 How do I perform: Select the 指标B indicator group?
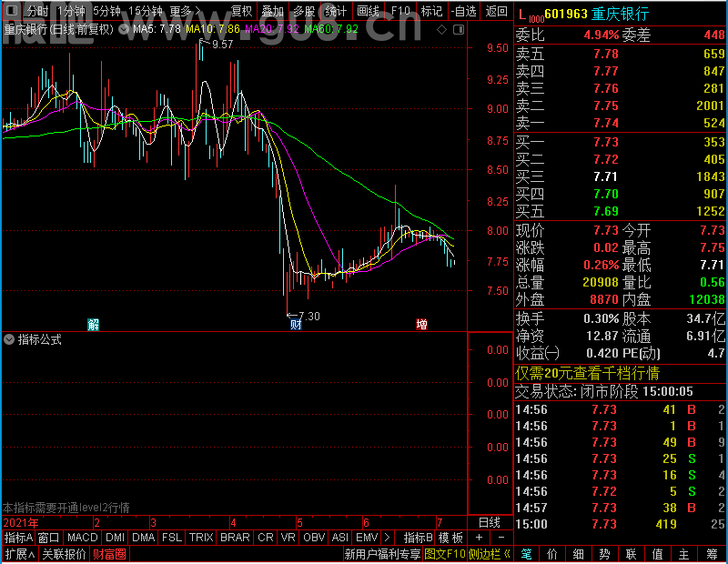[x=419, y=538]
